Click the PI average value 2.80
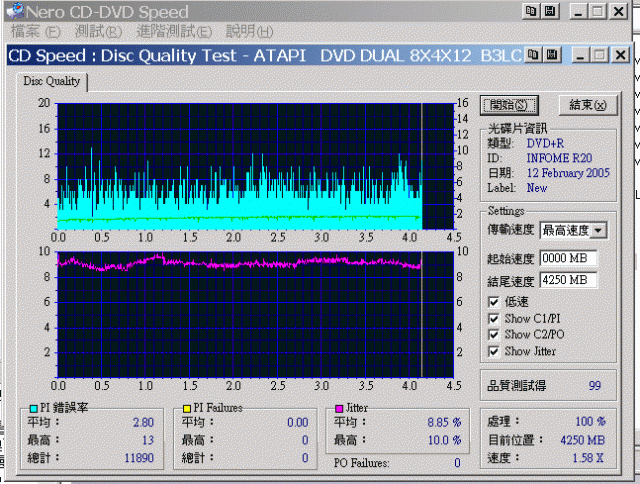This screenshot has height=484, width=640. pos(143,422)
